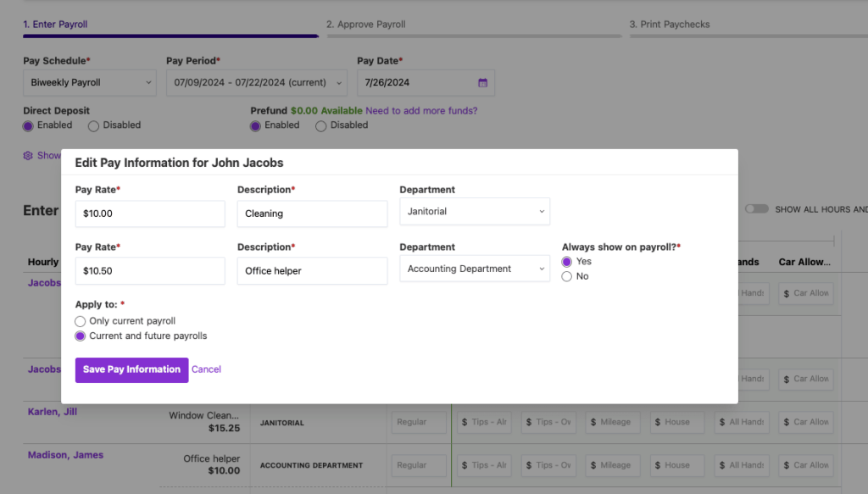The width and height of the screenshot is (868, 494).
Task: Select Direct Deposit Disabled radio button
Action: pyautogui.click(x=93, y=126)
